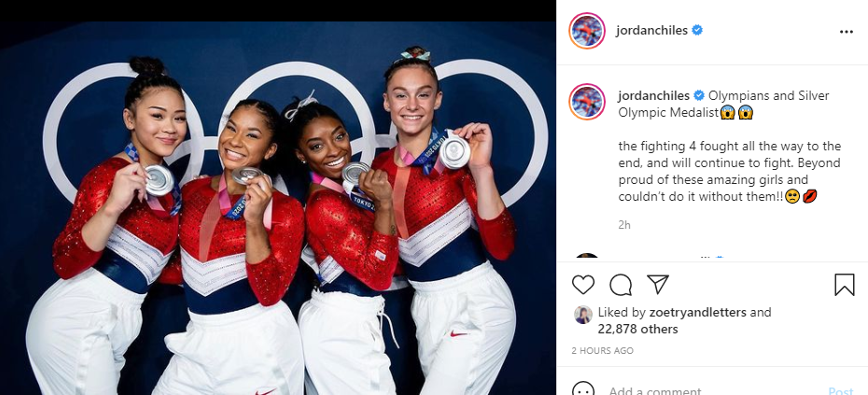Viewport: 868px width, 395px height.
Task: View the 22,878 others likes list
Action: point(637,329)
